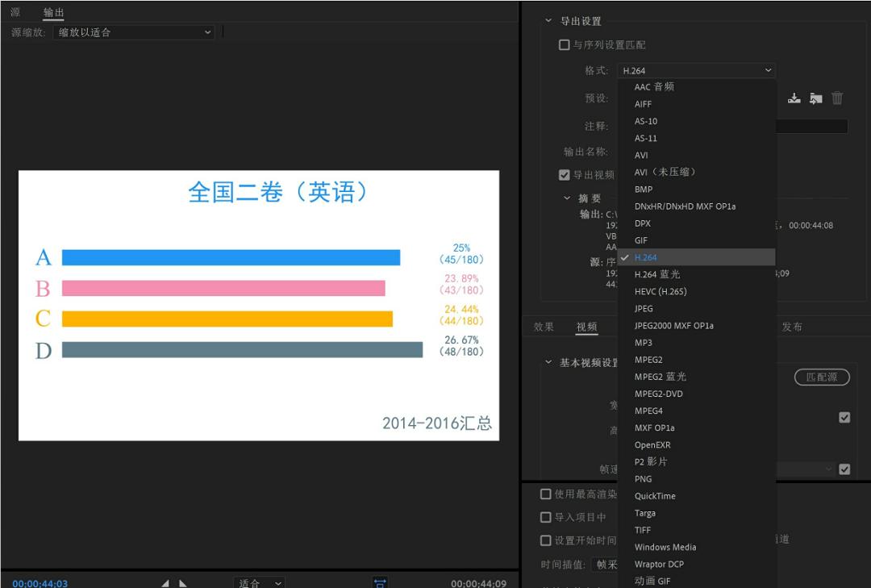The image size is (871, 588).
Task: Click the Save Preset icon
Action: [794, 98]
